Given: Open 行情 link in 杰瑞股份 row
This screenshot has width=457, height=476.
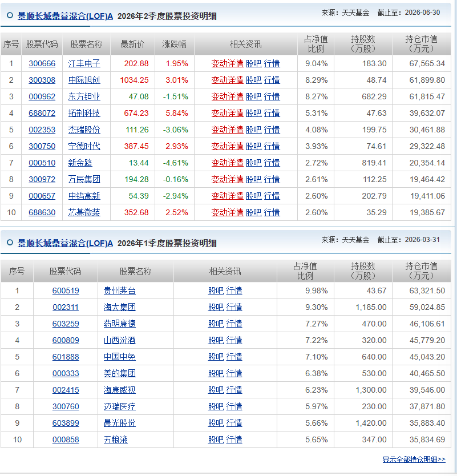Looking at the screenshot, I should pos(272,130).
